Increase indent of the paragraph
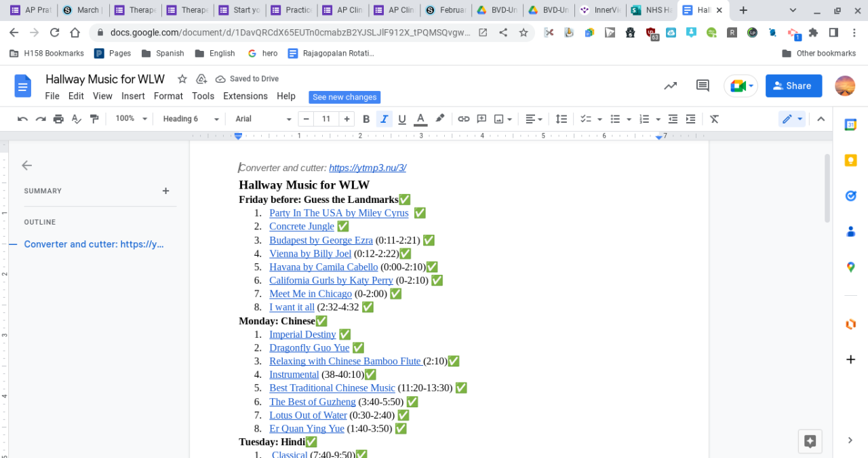The height and width of the screenshot is (458, 868). point(690,119)
